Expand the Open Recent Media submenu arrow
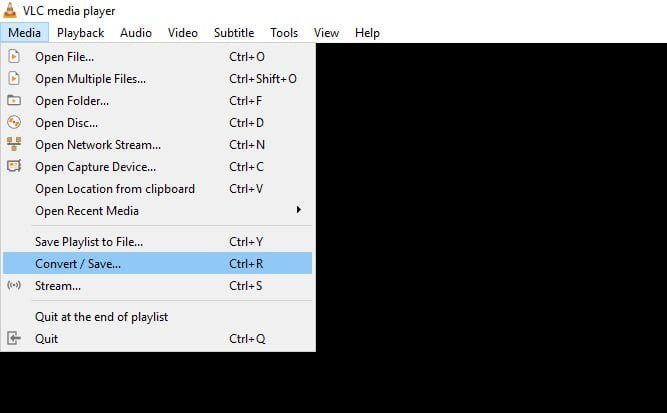The width and height of the screenshot is (667, 413). click(x=299, y=210)
